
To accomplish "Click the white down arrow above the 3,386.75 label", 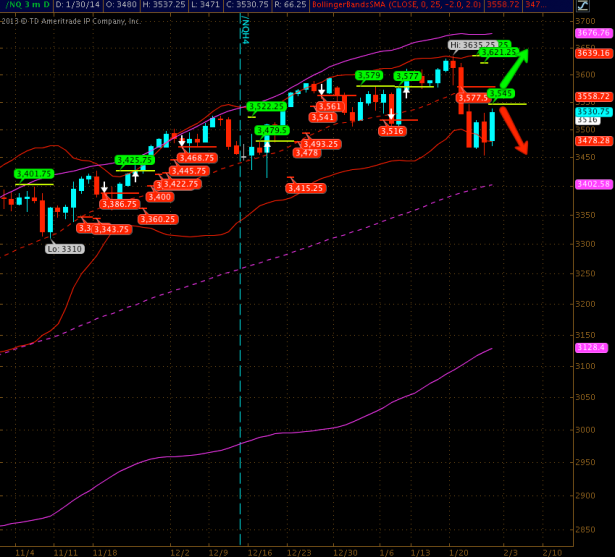I will [104, 187].
